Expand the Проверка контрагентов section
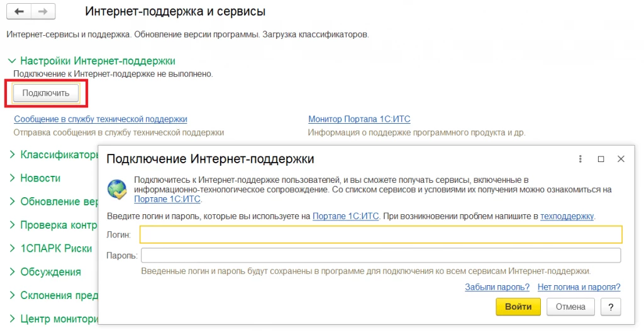Viewport: 644px width, 331px height. pyautogui.click(x=53, y=225)
